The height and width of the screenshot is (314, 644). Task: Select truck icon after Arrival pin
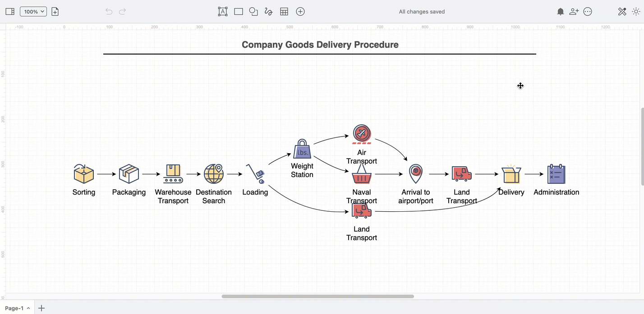coord(462,173)
